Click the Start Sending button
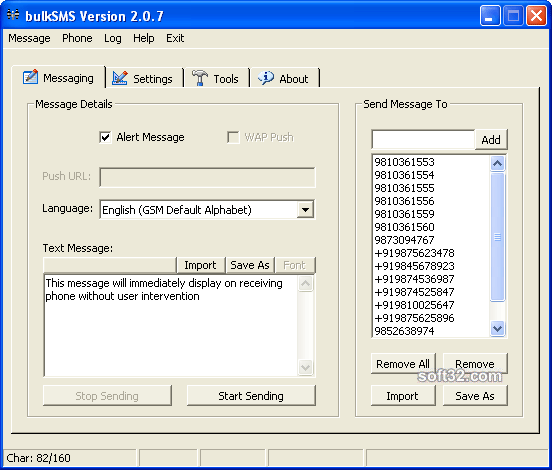The height and width of the screenshot is (470, 552). pos(251,396)
